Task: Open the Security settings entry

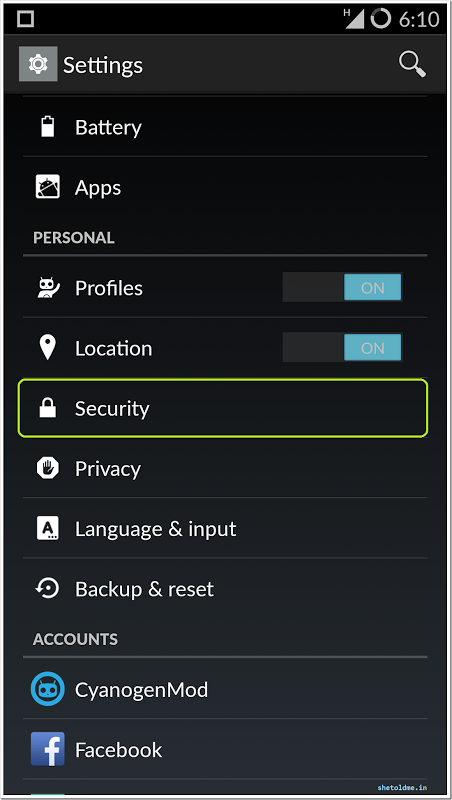Action: pos(223,408)
